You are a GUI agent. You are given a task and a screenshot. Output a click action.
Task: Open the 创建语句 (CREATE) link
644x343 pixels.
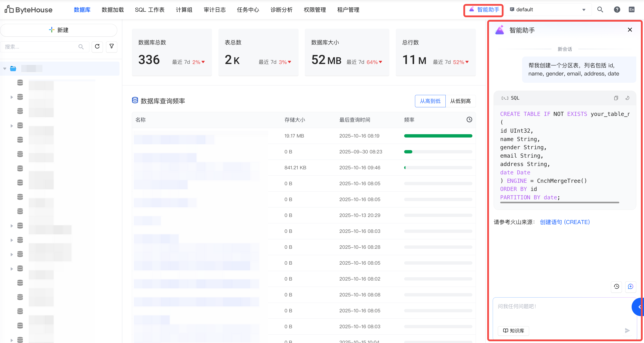[564, 222]
